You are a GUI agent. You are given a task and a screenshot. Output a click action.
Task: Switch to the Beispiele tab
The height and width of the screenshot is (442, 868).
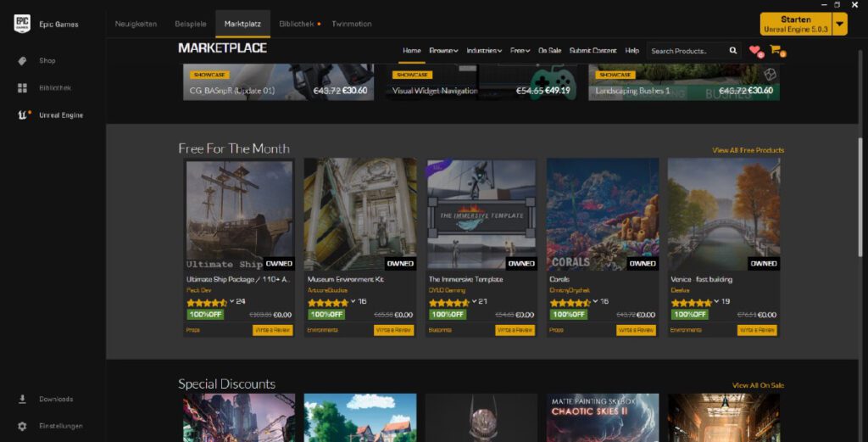191,24
